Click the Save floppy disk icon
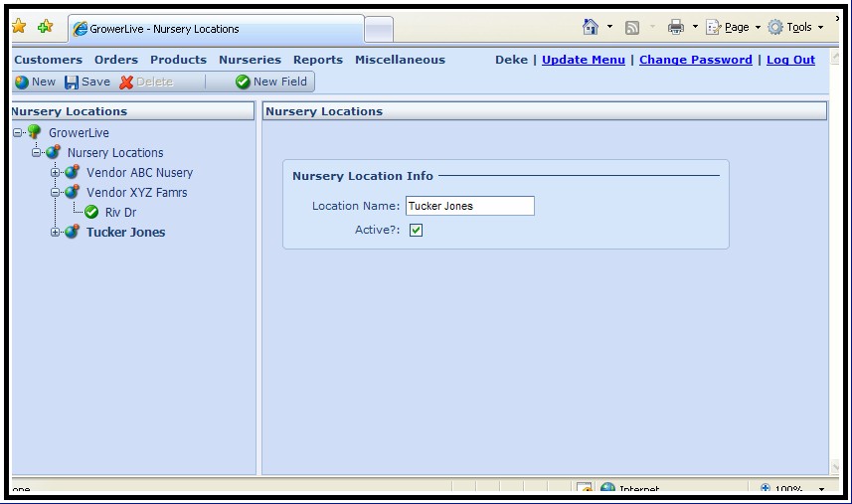 point(72,83)
